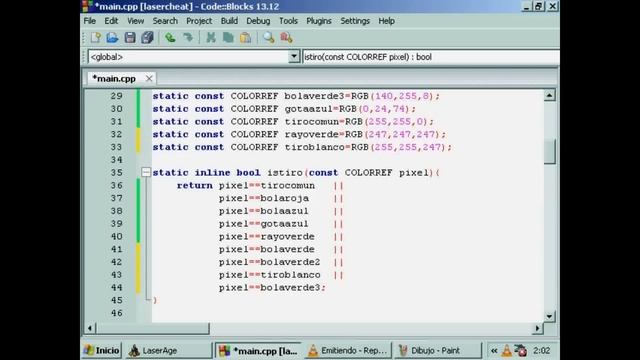Click the *main.cpp taskbar button
Viewport: 640px width, 360px height.
point(258,351)
